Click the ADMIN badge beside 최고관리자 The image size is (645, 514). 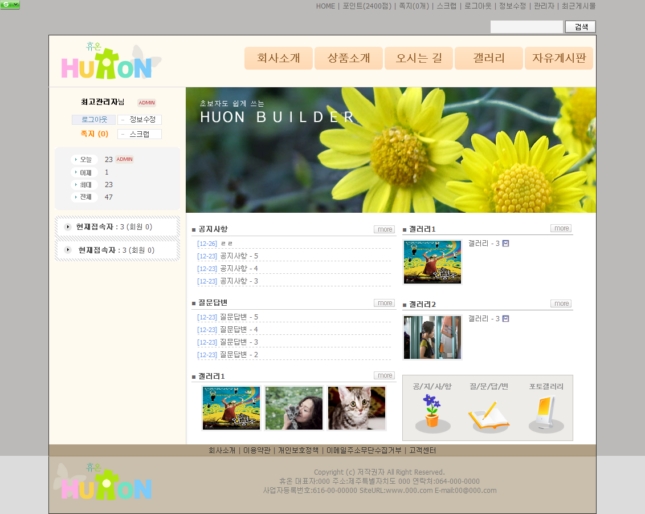click(146, 103)
